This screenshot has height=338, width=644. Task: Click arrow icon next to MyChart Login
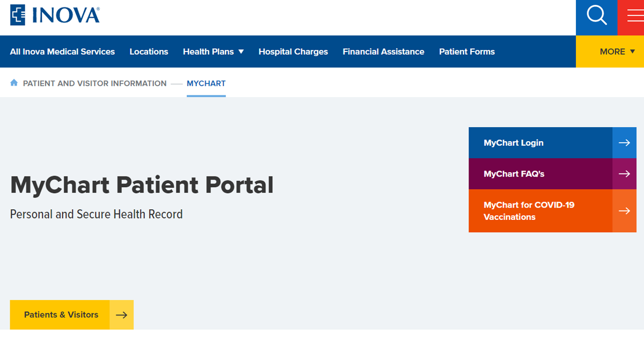[624, 143]
